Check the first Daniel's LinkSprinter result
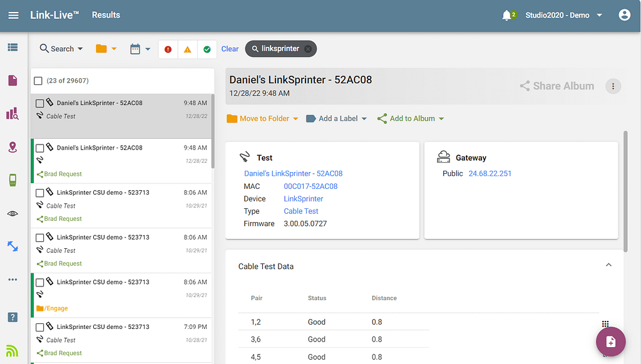Viewport: 641px width, 364px height. click(39, 103)
